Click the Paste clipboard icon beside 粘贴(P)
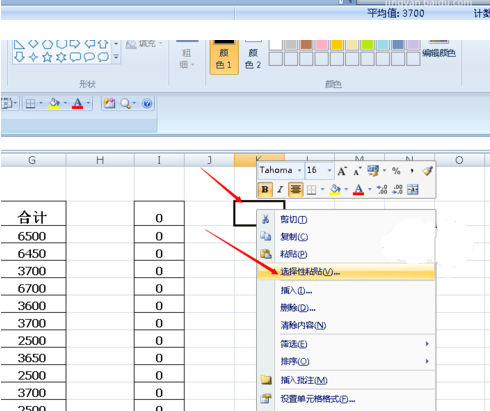Image resolution: width=490 pixels, height=411 pixels. [266, 254]
